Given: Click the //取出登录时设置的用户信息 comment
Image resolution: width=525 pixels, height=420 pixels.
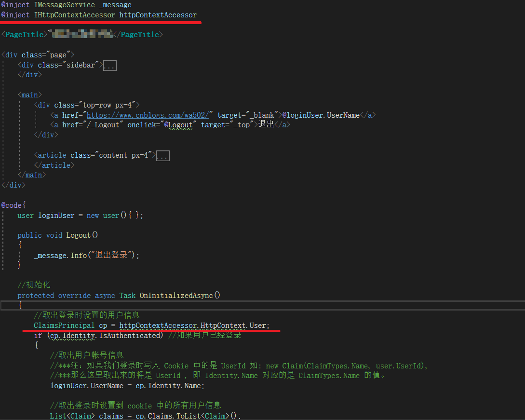Looking at the screenshot, I should 87,315.
